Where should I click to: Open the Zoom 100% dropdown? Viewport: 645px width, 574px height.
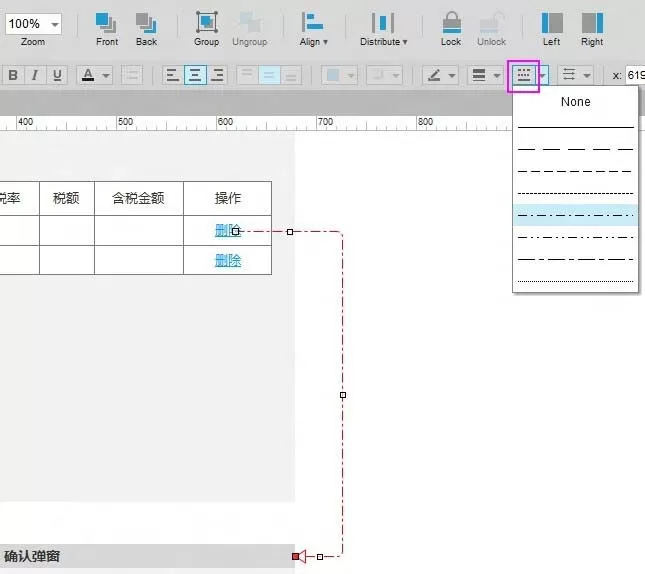click(33, 24)
